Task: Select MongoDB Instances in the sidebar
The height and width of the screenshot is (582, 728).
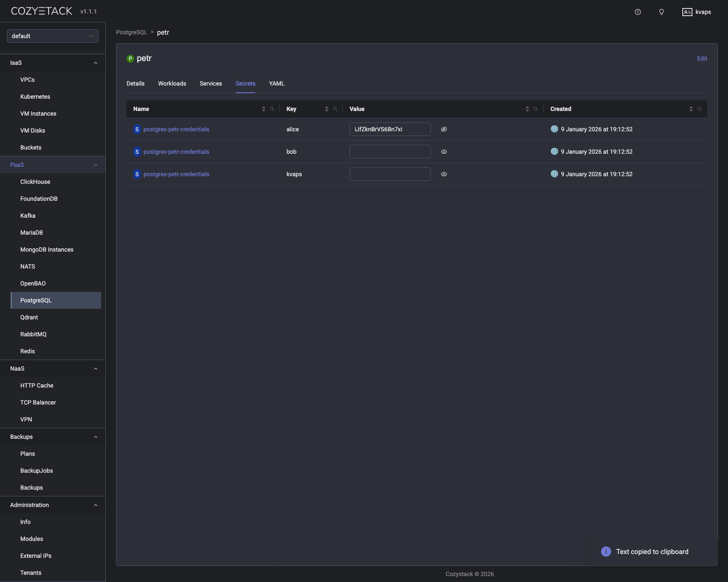Action: [47, 249]
